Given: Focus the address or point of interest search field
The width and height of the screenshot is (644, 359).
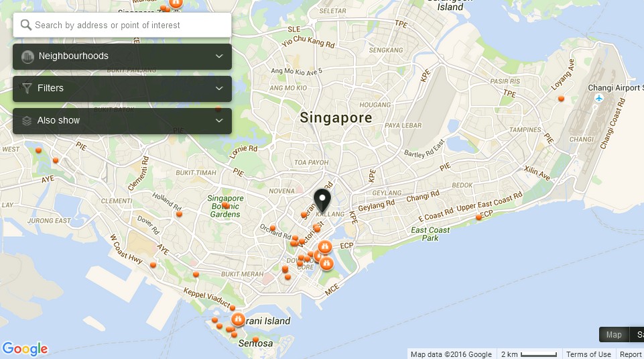Looking at the screenshot, I should click(x=122, y=25).
